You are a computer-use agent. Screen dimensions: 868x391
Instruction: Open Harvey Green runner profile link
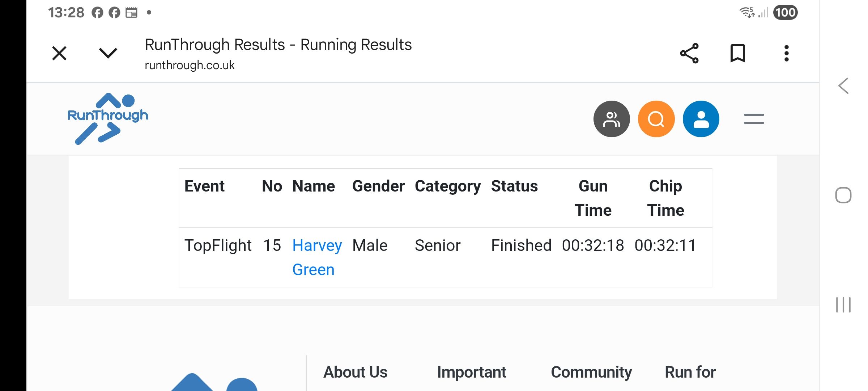[x=317, y=257]
